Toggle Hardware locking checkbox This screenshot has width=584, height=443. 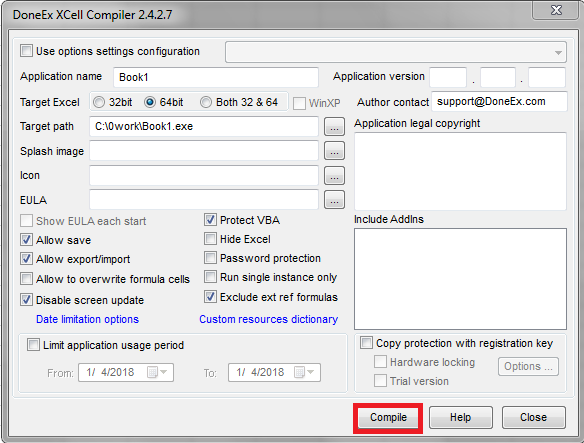coord(380,362)
